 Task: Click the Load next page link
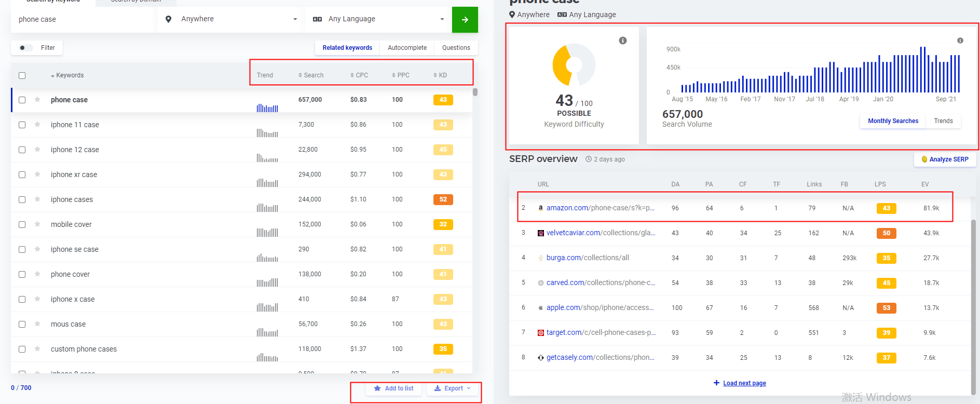point(744,383)
